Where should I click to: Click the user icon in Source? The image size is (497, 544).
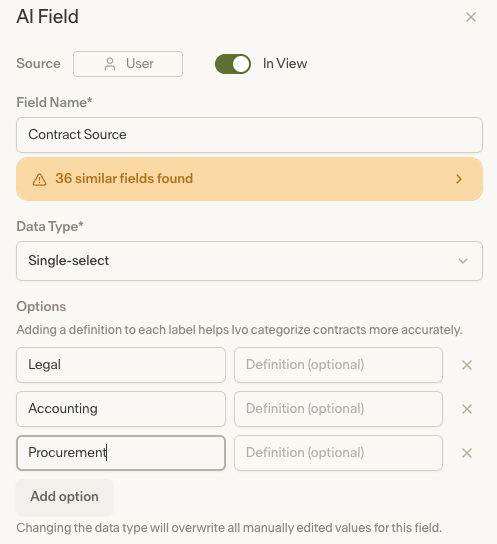(x=110, y=64)
